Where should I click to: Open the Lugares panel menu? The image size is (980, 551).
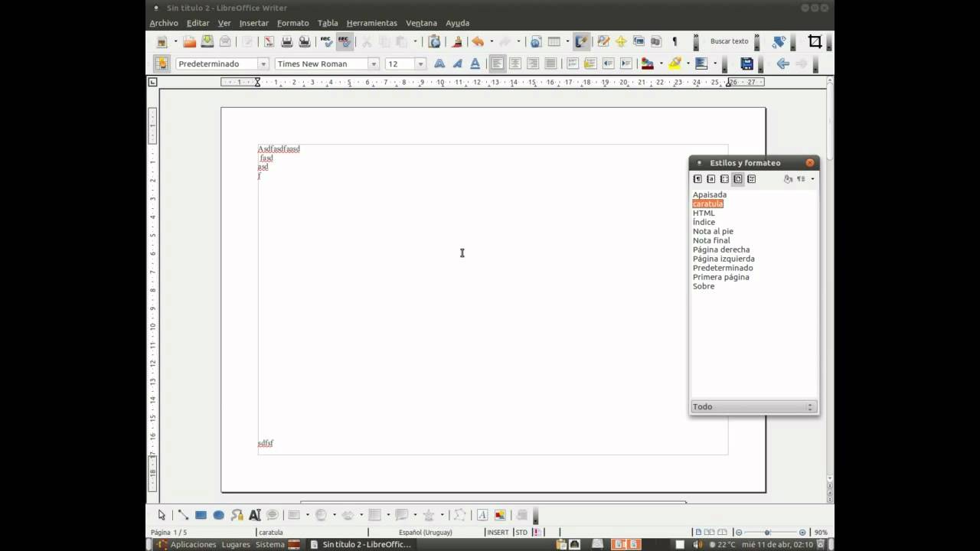(236, 544)
